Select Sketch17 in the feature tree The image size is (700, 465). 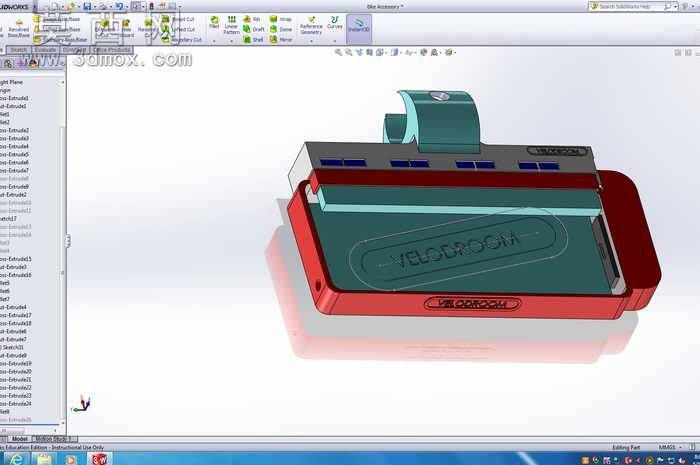(8, 219)
